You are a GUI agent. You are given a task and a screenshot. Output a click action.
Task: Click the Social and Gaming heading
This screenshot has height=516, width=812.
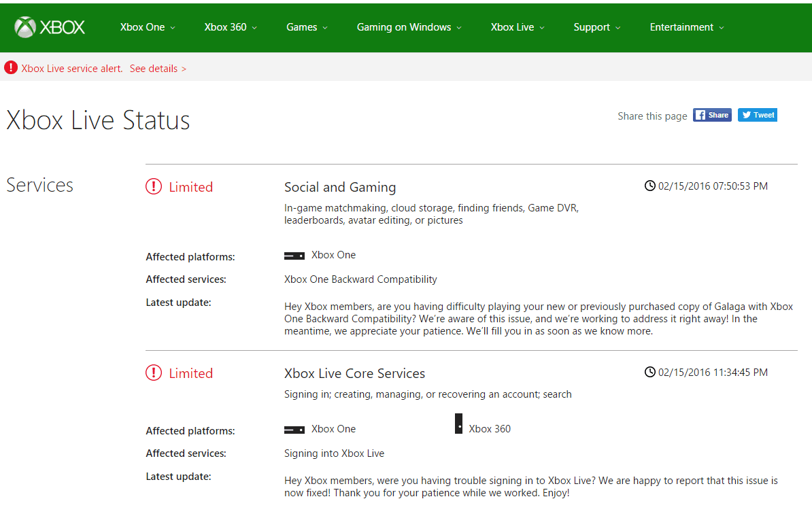340,187
